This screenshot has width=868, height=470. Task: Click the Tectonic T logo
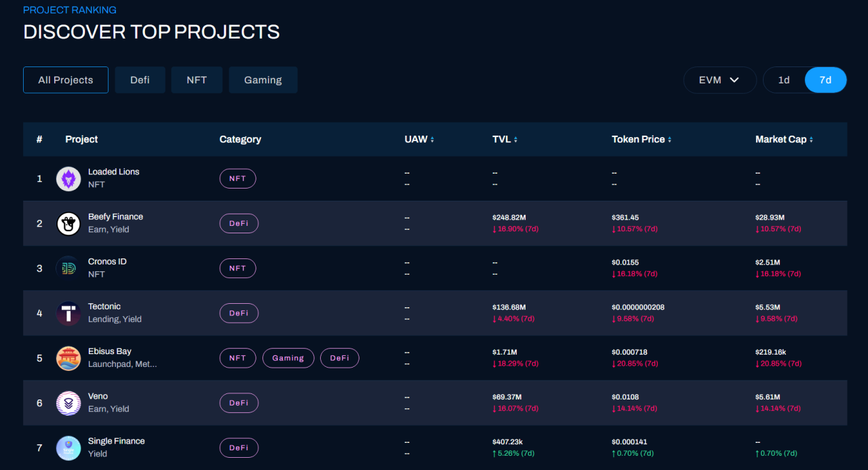tap(68, 313)
